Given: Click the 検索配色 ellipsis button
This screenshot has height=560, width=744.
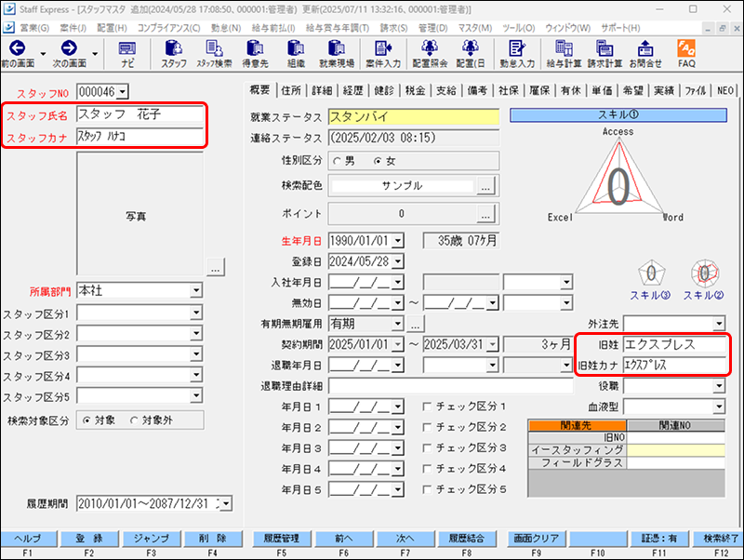Looking at the screenshot, I should tap(485, 186).
